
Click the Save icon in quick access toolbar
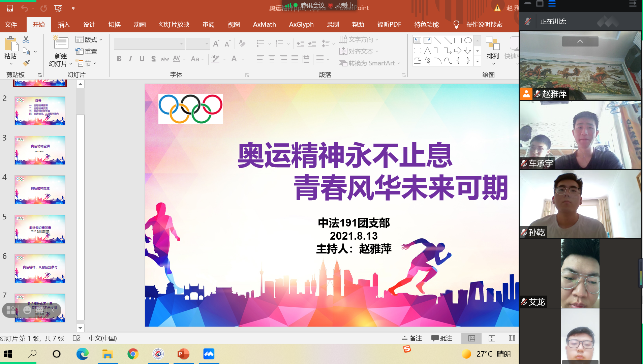pyautogui.click(x=10, y=8)
